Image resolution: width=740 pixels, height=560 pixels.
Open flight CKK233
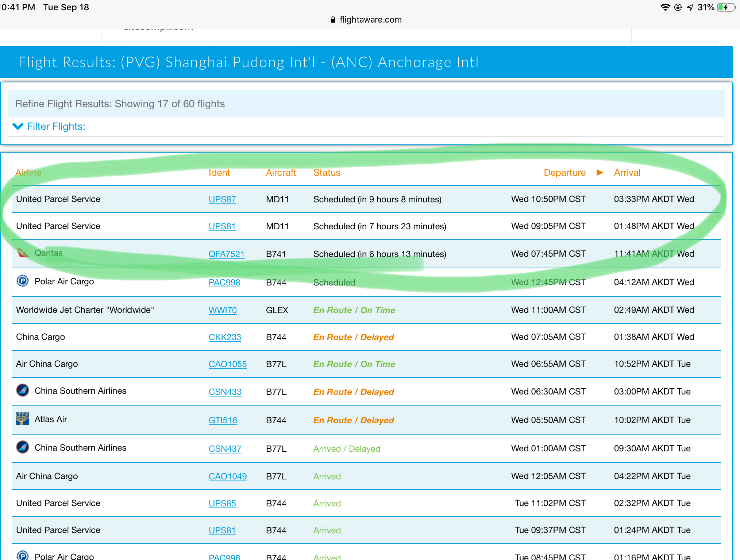[225, 337]
